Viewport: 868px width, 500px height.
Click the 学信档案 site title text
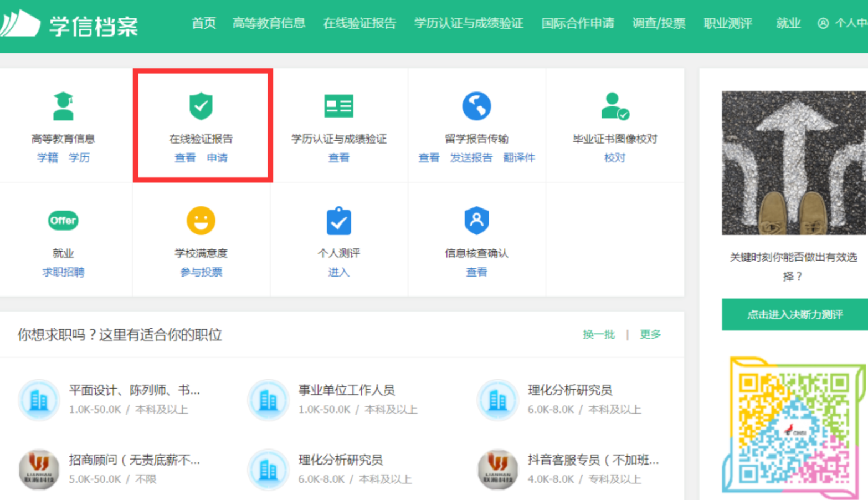coord(94,26)
